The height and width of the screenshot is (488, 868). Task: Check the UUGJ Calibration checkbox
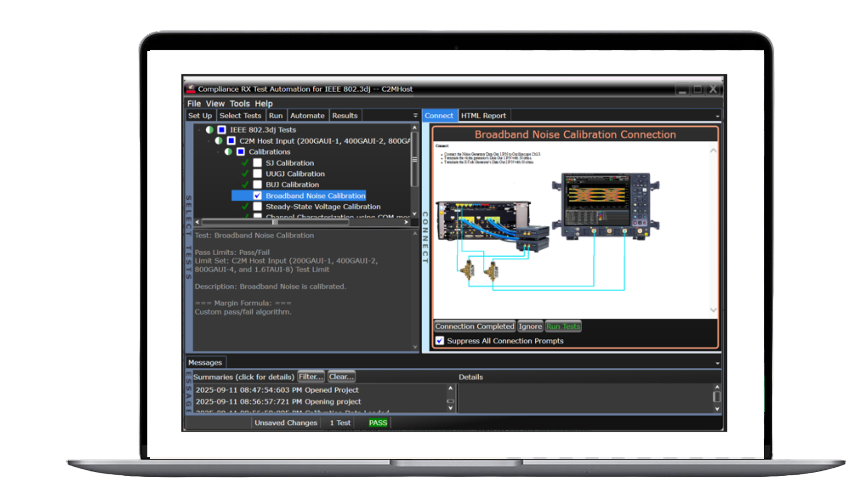(x=258, y=174)
